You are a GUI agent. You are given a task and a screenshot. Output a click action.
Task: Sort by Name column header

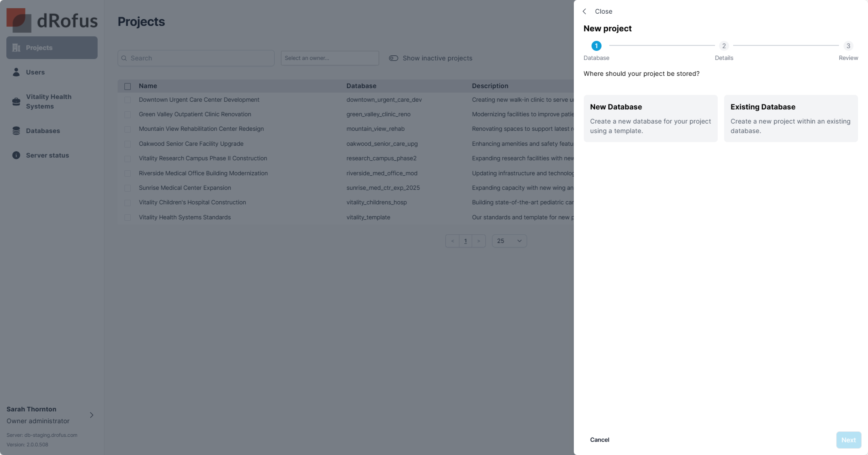tap(148, 86)
